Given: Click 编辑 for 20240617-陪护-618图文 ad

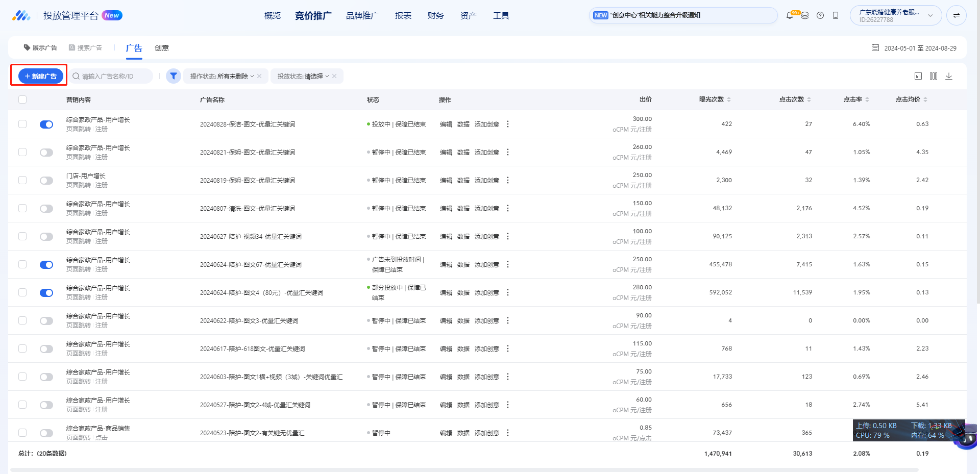Looking at the screenshot, I should point(446,348).
